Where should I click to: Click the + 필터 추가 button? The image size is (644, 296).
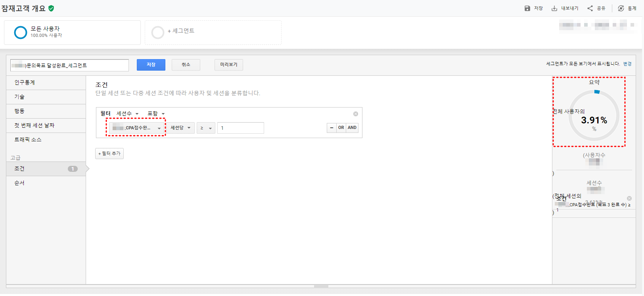coord(109,154)
